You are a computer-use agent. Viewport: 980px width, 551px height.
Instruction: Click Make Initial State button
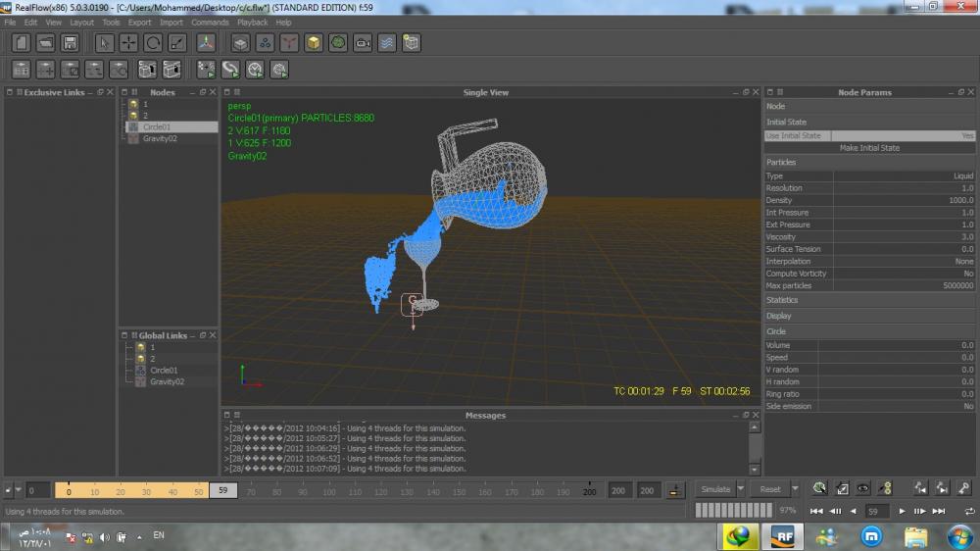pyautogui.click(x=869, y=148)
